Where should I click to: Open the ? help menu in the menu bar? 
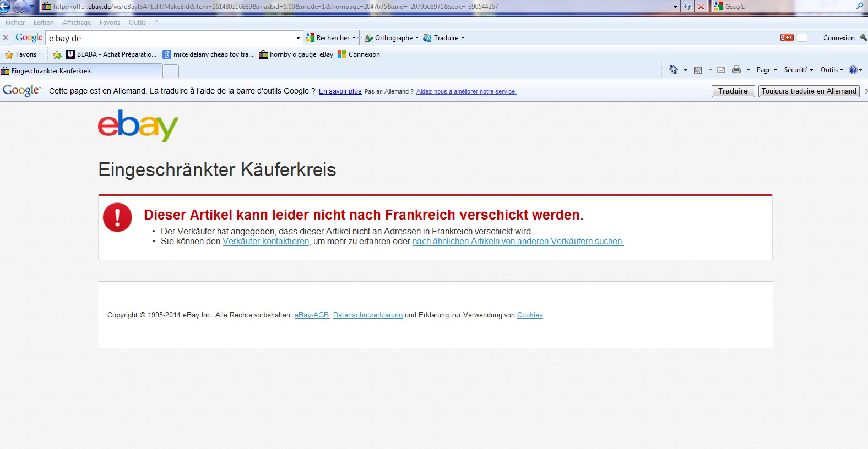point(156,23)
